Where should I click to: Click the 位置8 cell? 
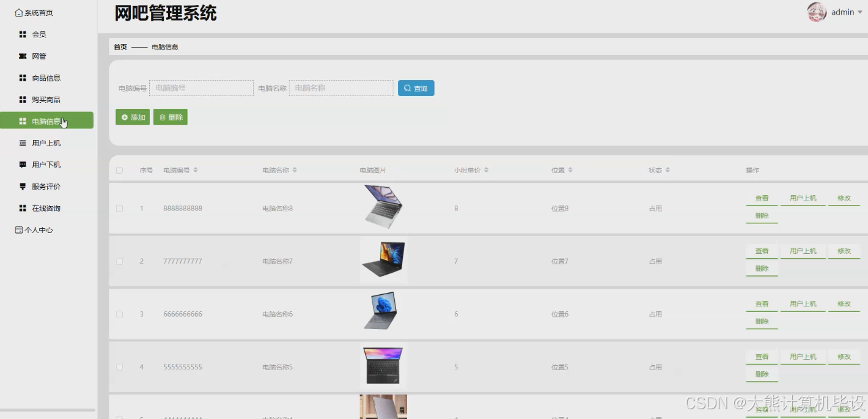pos(560,209)
